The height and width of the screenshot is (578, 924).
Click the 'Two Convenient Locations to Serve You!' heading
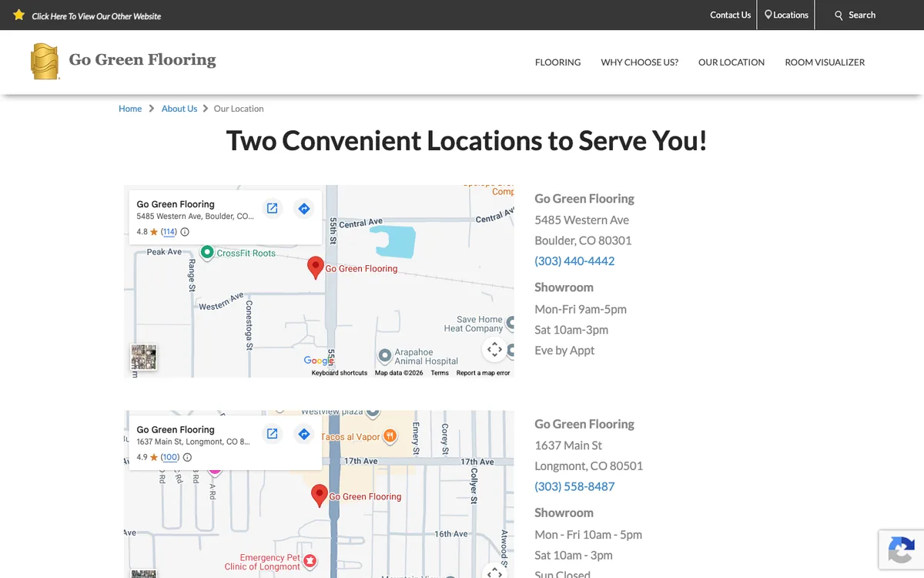tap(467, 141)
